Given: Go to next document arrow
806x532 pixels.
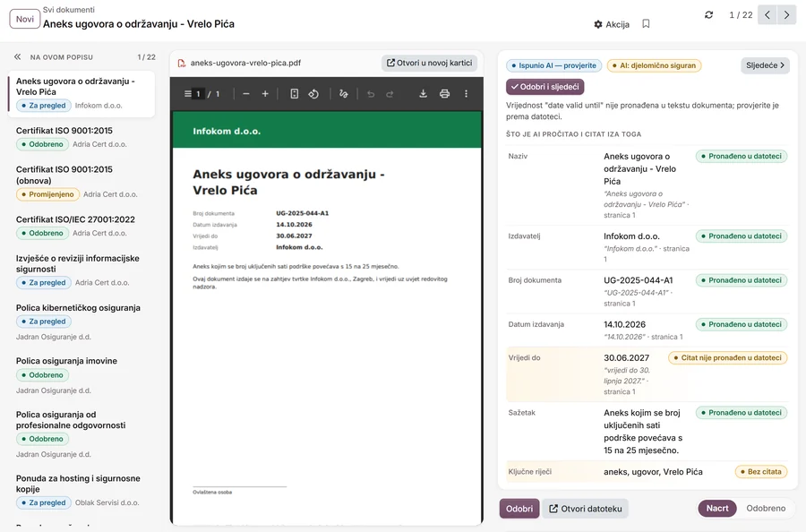Looking at the screenshot, I should [786, 15].
